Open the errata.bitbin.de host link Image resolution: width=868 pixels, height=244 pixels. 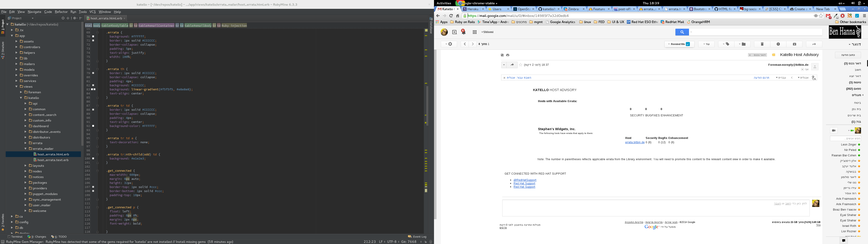634,142
